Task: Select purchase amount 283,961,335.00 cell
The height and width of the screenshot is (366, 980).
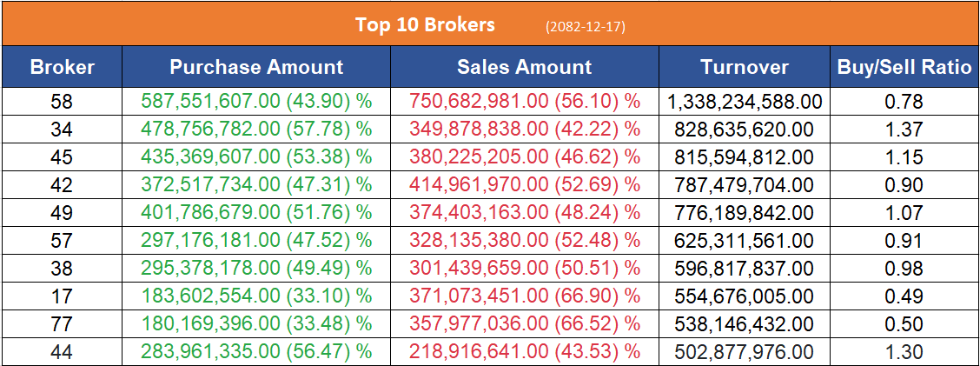Action: pyautogui.click(x=256, y=352)
